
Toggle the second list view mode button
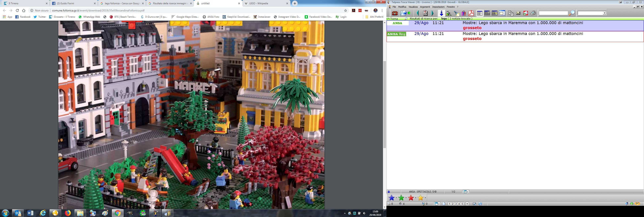(487, 13)
